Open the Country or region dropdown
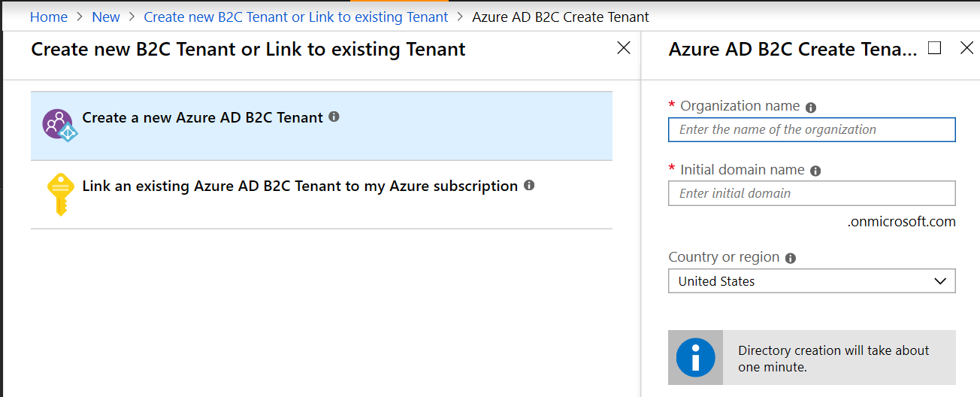This screenshot has width=980, height=397. click(812, 281)
